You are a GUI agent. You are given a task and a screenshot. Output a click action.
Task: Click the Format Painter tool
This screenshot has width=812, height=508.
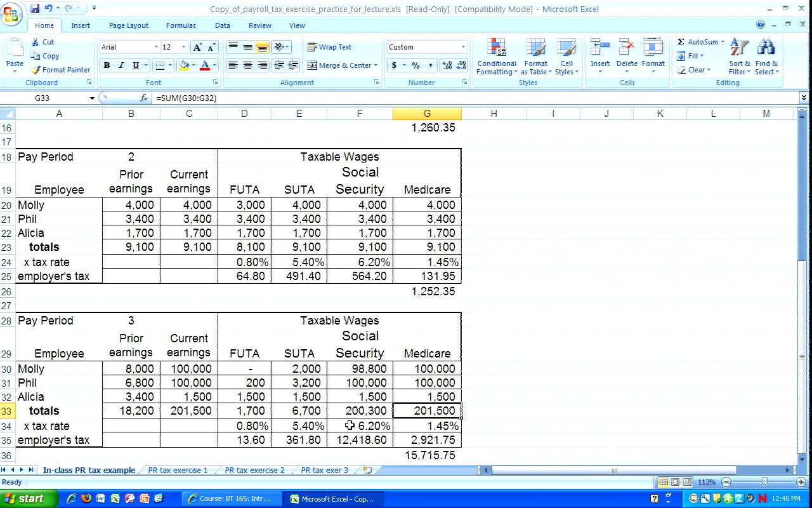coord(61,70)
